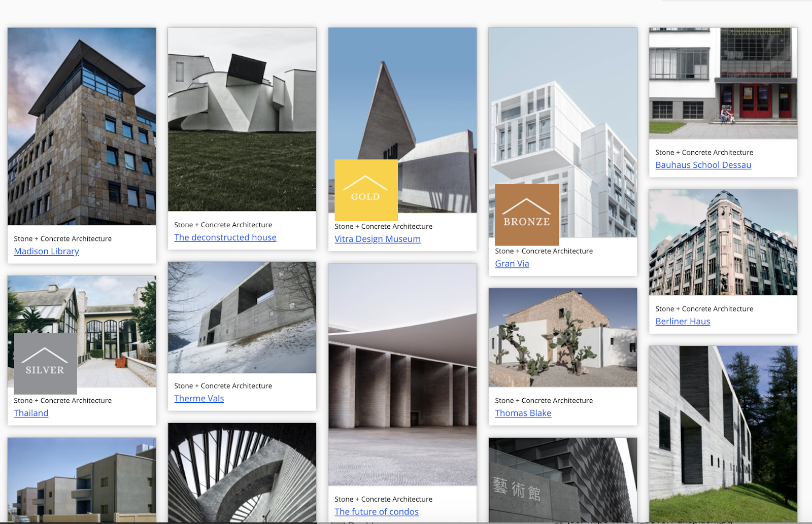Open the Gran Via project link
Image resolution: width=812 pixels, height=524 pixels.
click(x=512, y=263)
